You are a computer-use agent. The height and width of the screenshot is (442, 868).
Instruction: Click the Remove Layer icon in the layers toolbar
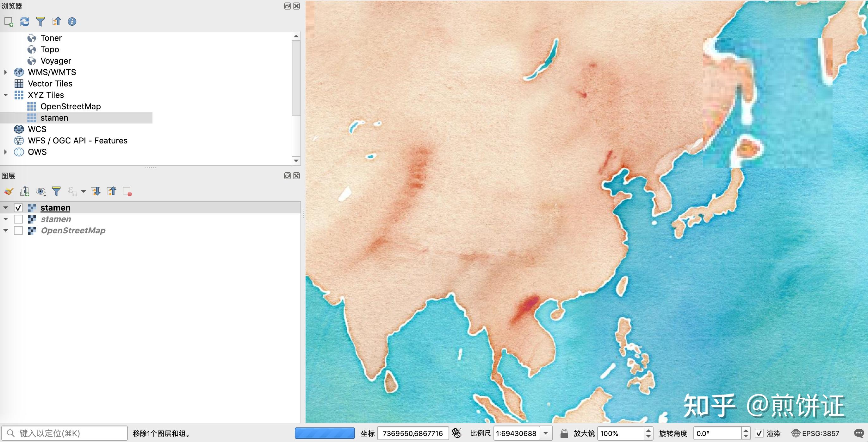coord(127,192)
